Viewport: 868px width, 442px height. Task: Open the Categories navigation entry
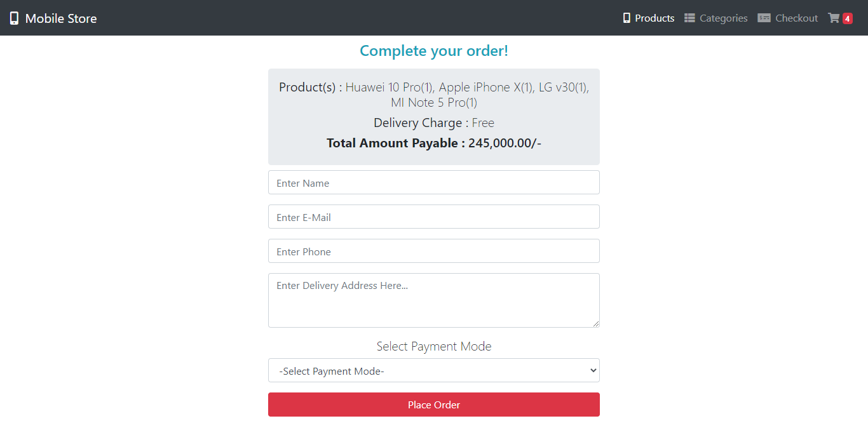(722, 18)
